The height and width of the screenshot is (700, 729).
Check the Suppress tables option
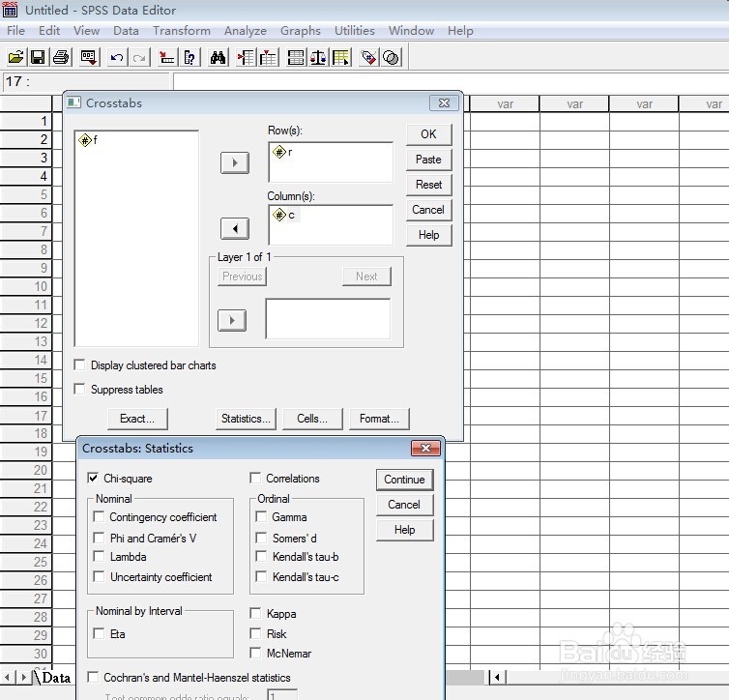[79, 389]
